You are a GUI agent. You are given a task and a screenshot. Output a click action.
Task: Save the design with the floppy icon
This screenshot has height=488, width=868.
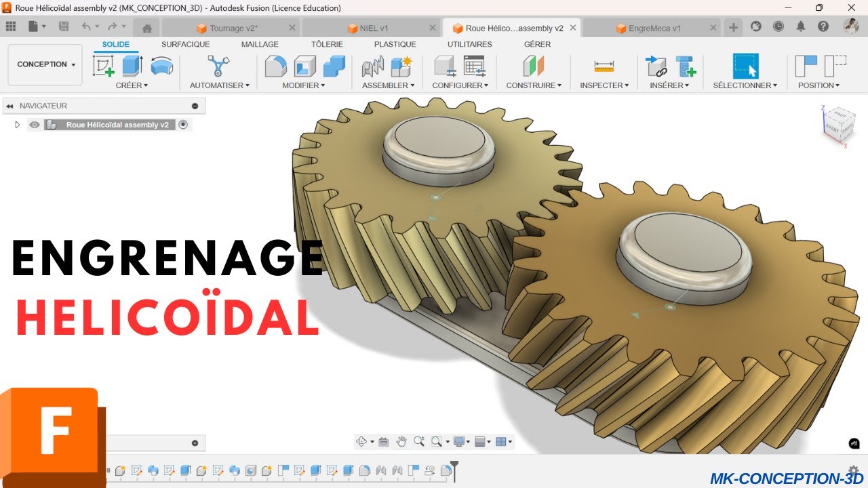click(64, 27)
